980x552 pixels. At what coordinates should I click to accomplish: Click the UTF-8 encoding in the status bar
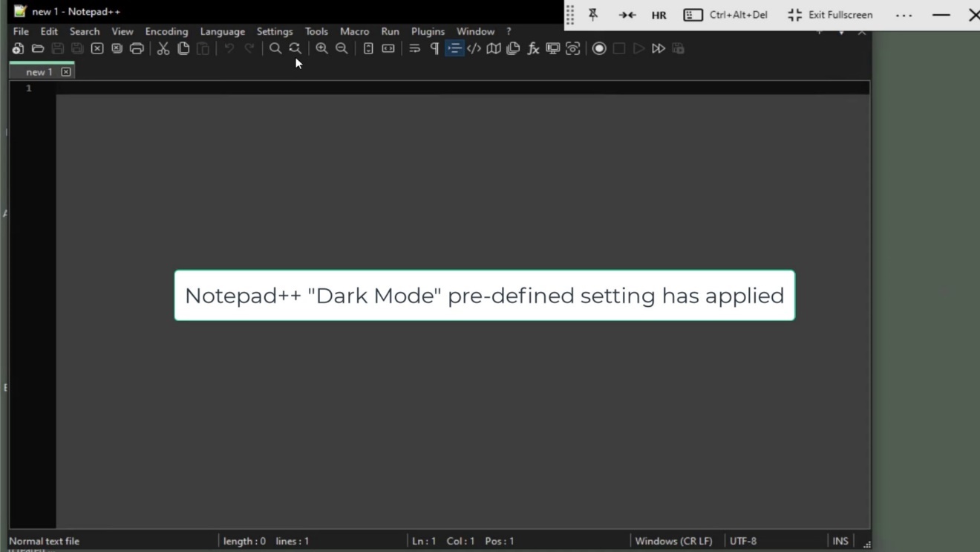click(745, 541)
